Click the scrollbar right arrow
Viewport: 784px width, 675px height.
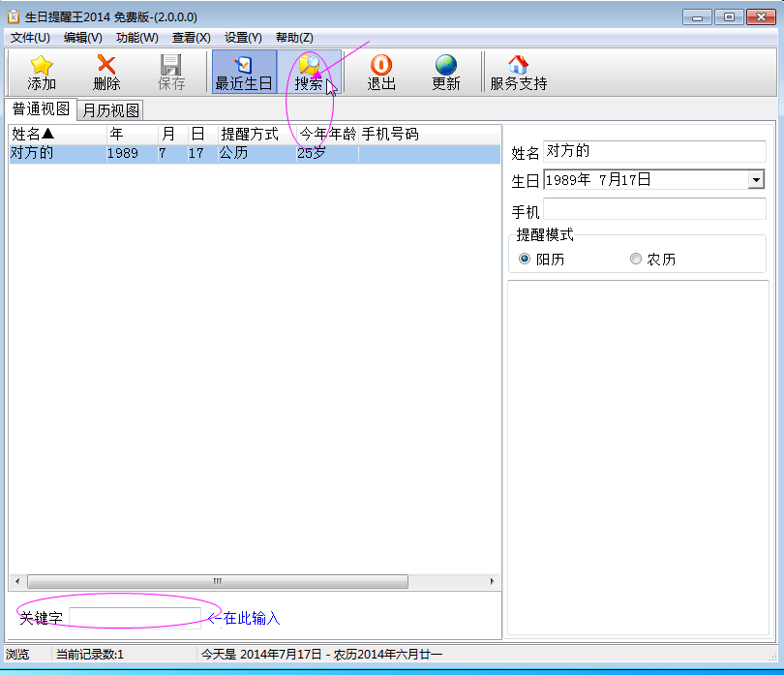click(x=492, y=581)
